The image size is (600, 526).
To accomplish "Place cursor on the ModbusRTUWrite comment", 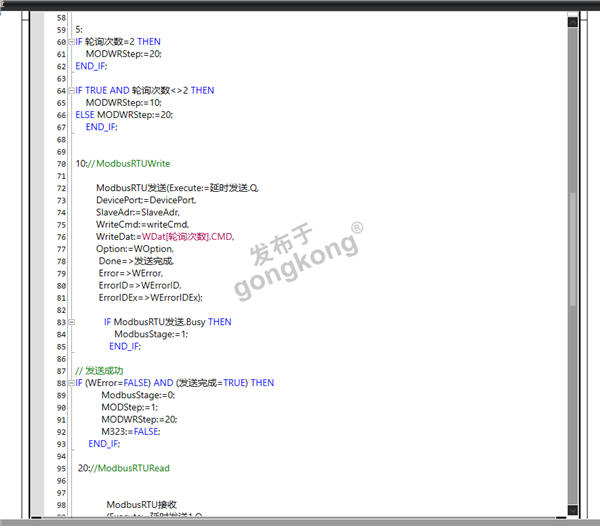I will coord(125,163).
